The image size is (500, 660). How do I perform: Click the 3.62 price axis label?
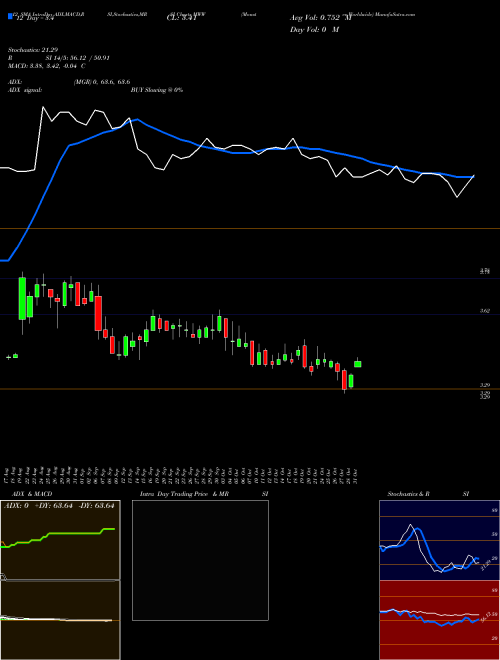[485, 311]
